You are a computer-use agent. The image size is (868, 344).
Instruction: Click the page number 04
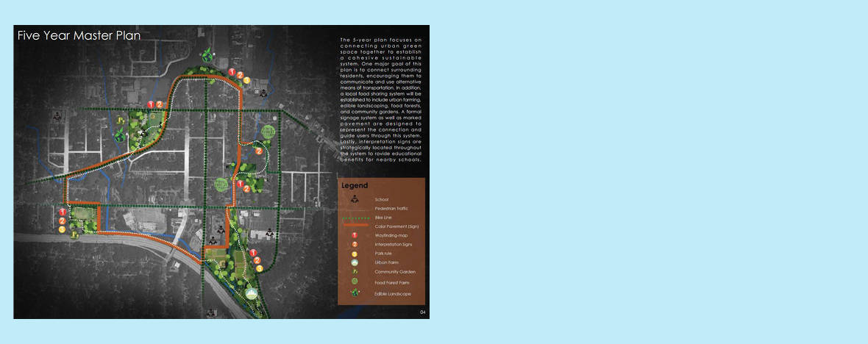point(423,313)
